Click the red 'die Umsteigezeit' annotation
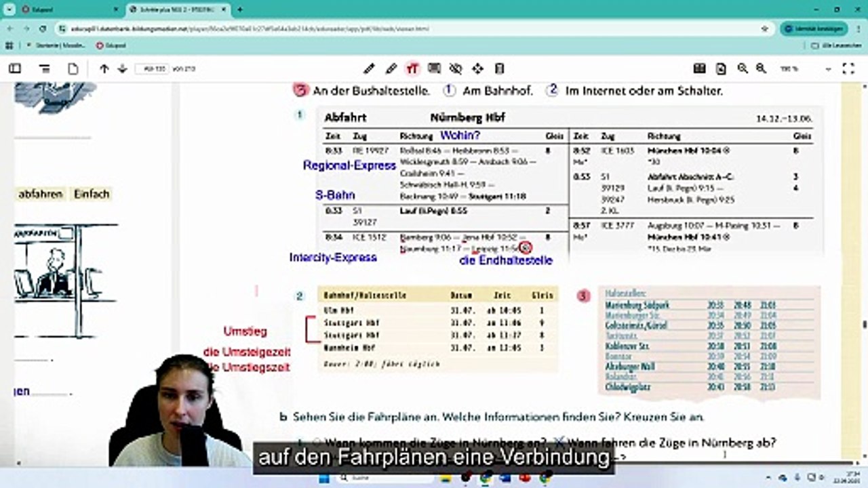Viewport: 868px width, 488px height. [246, 352]
